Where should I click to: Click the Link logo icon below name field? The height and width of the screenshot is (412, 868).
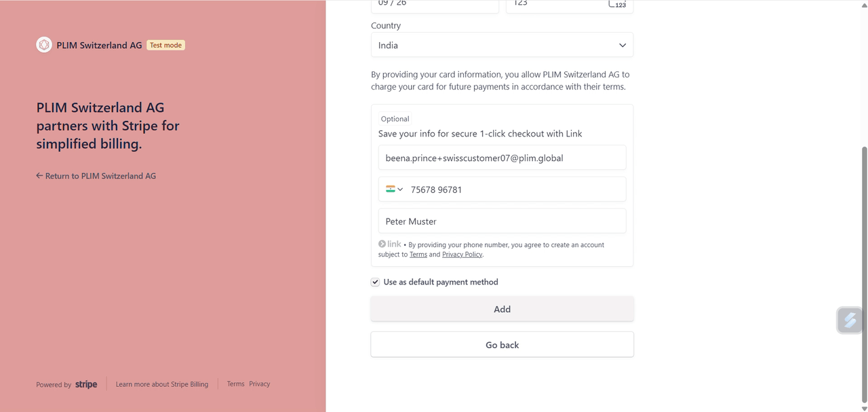click(390, 244)
